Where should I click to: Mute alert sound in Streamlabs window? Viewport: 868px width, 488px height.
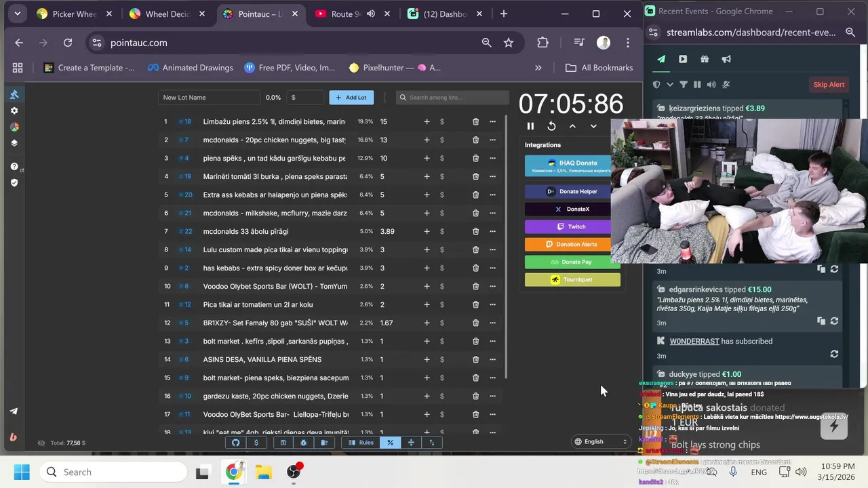(711, 85)
